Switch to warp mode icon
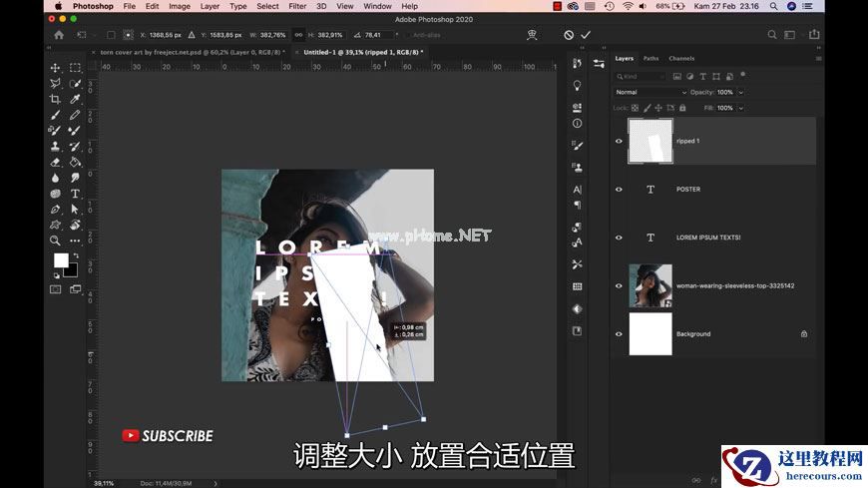The image size is (868, 488). tap(532, 35)
